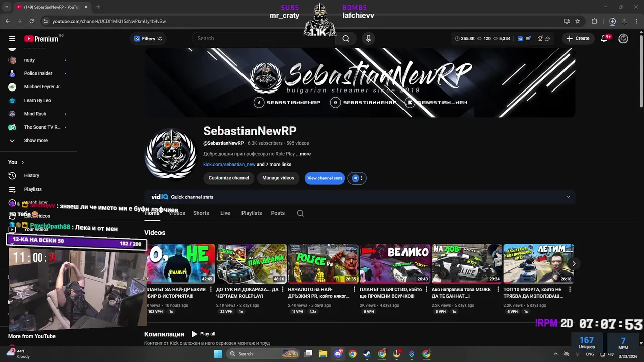Image resolution: width=644 pixels, height=362 pixels.
Task: Open options for ТОП 10 ЕМОУТА video
Action: [x=570, y=289]
